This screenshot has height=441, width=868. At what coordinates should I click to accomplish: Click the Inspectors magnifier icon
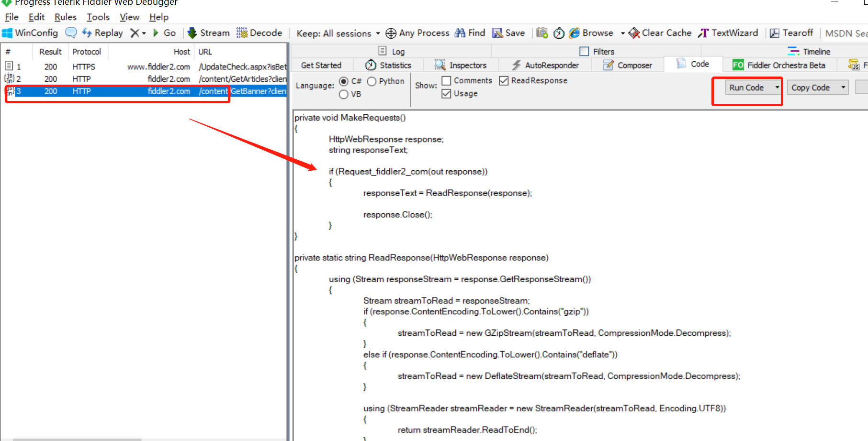click(440, 65)
